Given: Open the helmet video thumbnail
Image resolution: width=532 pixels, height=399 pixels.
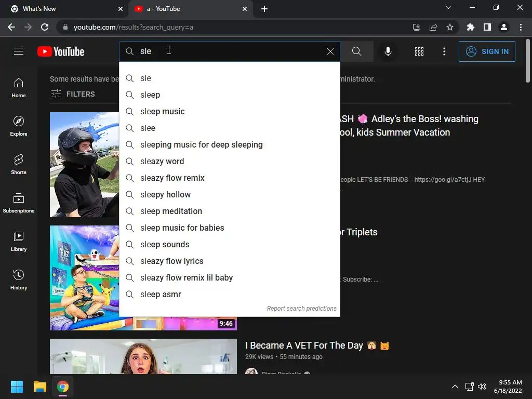Looking at the screenshot, I should pos(84,165).
